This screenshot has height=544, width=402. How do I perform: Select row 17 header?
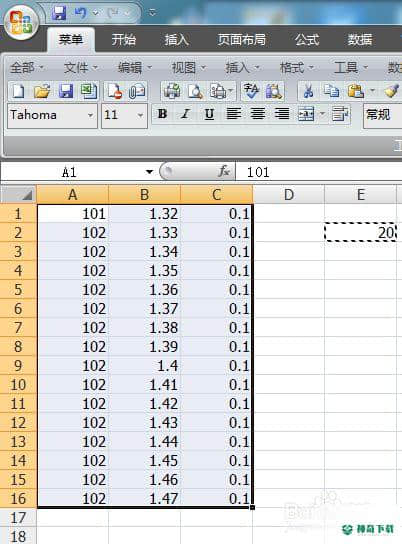pyautogui.click(x=18, y=518)
